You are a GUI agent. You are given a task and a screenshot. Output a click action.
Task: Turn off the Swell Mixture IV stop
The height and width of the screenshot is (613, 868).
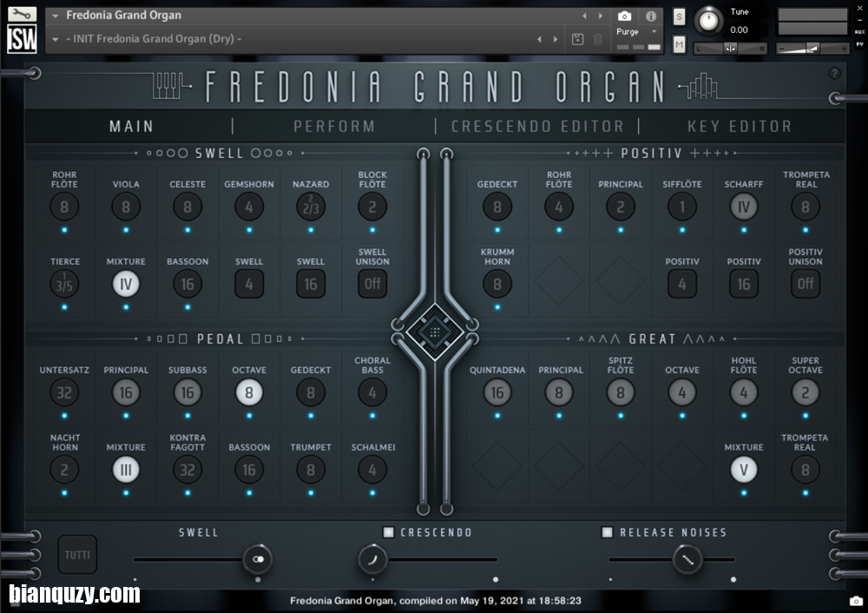[126, 284]
